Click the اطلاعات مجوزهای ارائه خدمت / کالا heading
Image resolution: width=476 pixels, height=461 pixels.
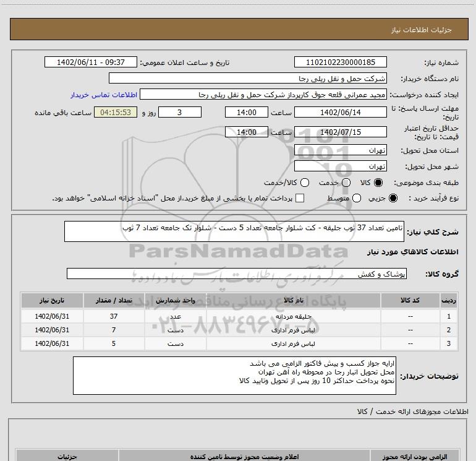tap(413, 411)
